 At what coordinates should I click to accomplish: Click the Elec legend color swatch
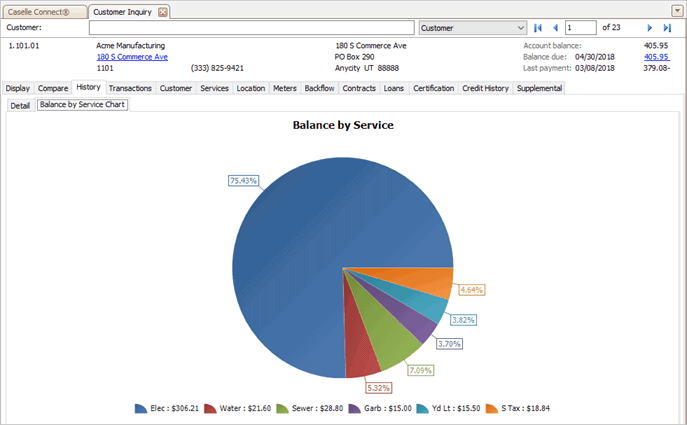141,409
